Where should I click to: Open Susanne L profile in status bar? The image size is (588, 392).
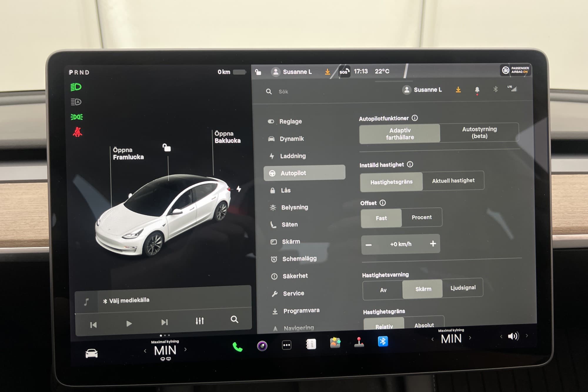point(291,72)
